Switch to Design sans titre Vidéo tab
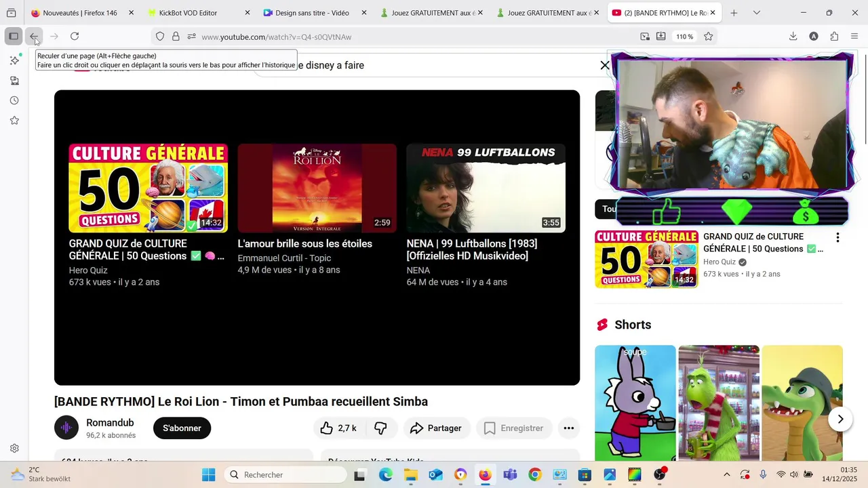868x488 pixels. tap(315, 13)
